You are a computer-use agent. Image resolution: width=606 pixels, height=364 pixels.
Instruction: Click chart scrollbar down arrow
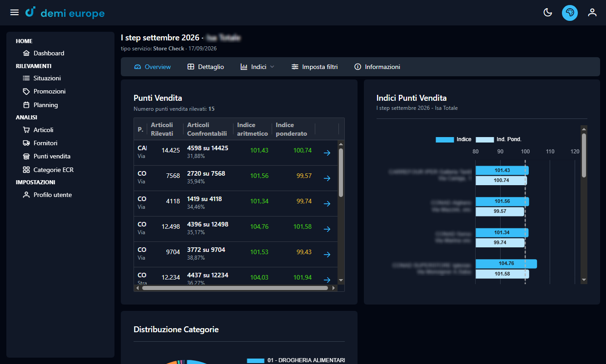click(584, 280)
